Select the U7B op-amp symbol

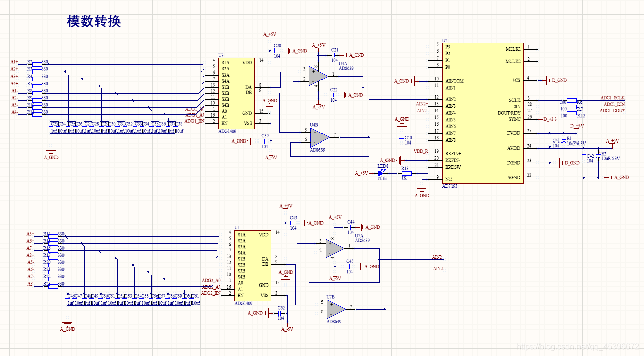click(x=336, y=308)
